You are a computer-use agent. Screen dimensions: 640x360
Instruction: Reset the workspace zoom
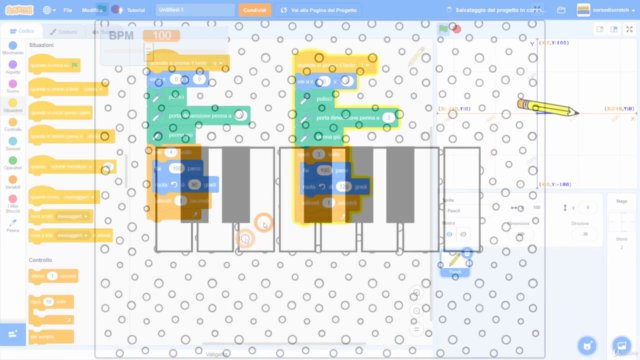click(x=417, y=329)
